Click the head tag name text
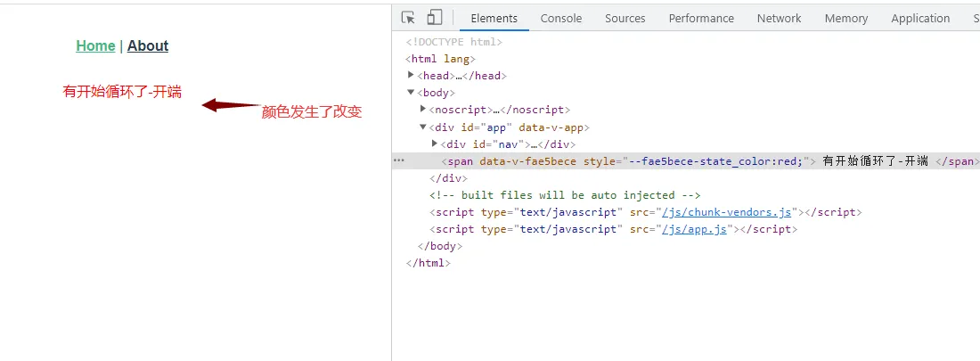 tap(437, 76)
